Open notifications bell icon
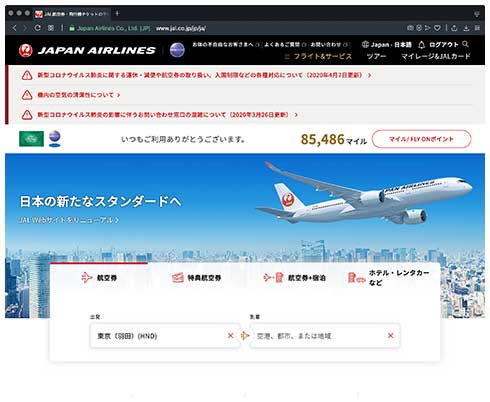The image size is (490, 402). pyautogui.click(x=422, y=45)
